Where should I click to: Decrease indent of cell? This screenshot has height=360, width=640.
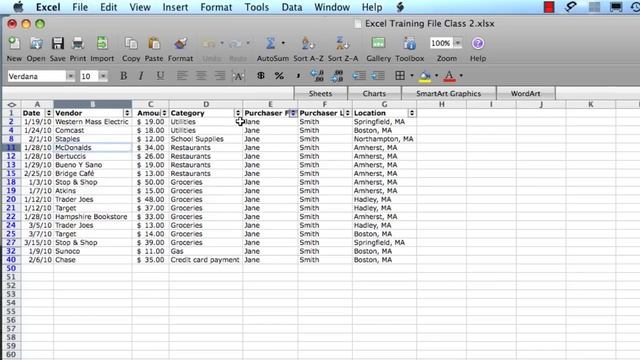point(359,76)
